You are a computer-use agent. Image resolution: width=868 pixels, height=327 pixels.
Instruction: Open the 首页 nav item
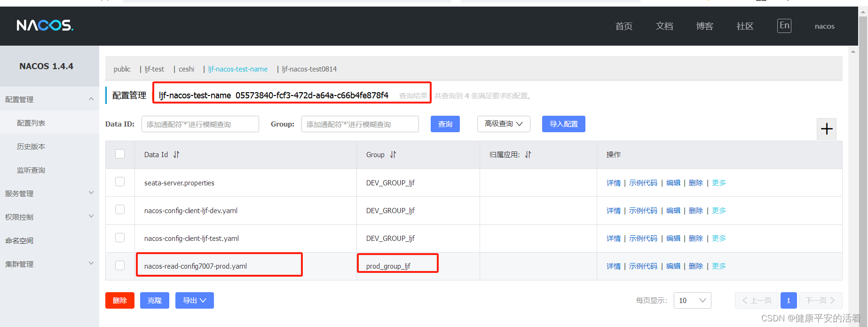tap(624, 26)
